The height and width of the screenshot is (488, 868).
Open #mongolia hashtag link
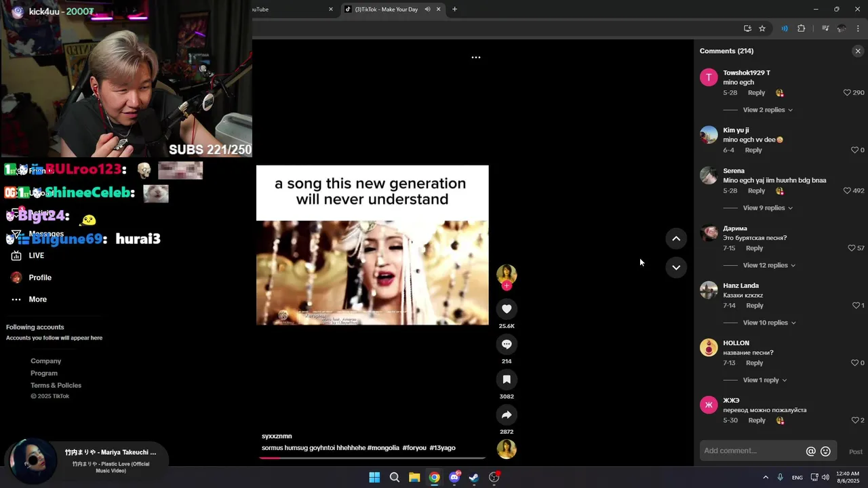tap(383, 448)
